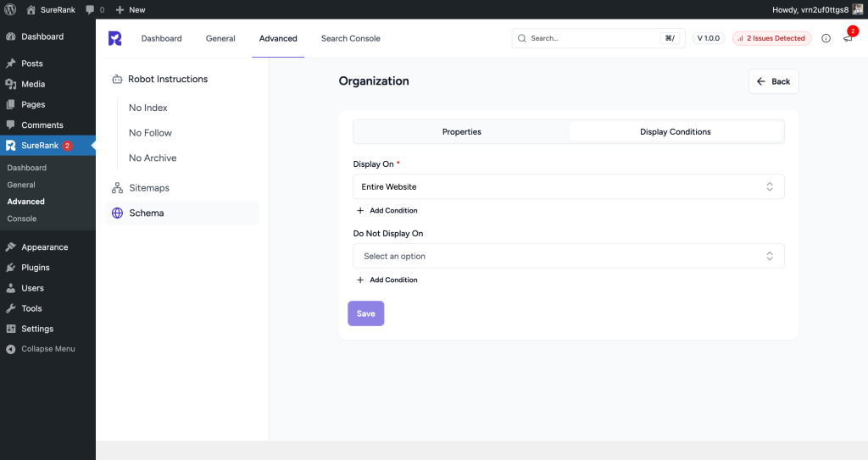Open the 2 Issues Detected badge
This screenshot has height=460, width=868.
[771, 38]
